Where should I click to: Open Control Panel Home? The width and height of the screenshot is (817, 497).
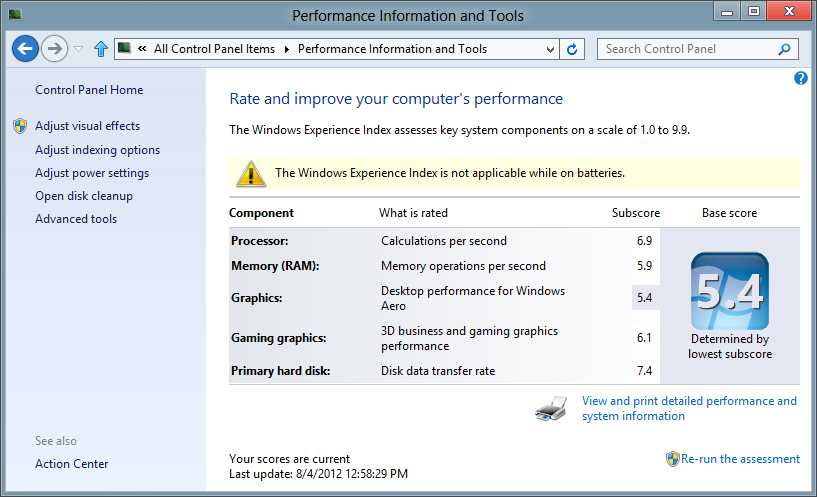point(89,90)
